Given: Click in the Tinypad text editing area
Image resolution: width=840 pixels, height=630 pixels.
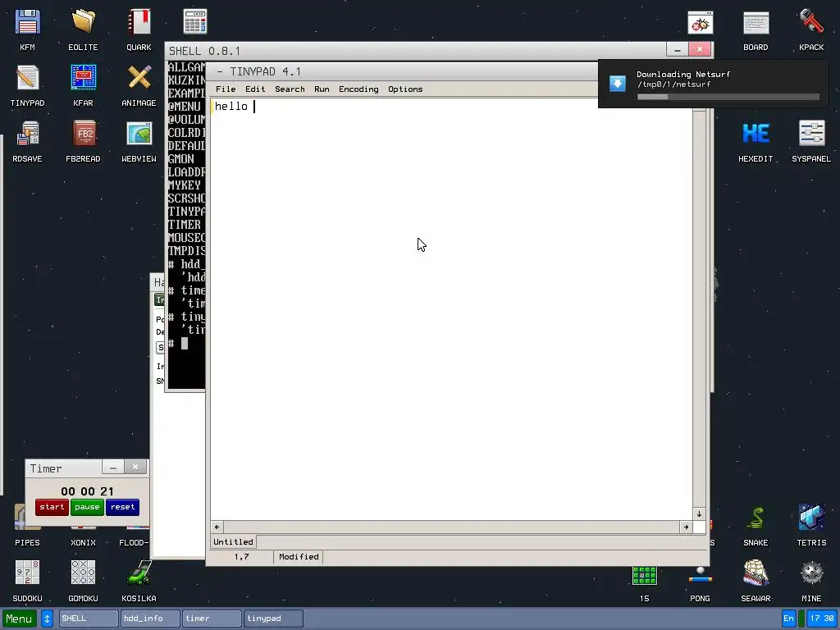Looking at the screenshot, I should 452,308.
